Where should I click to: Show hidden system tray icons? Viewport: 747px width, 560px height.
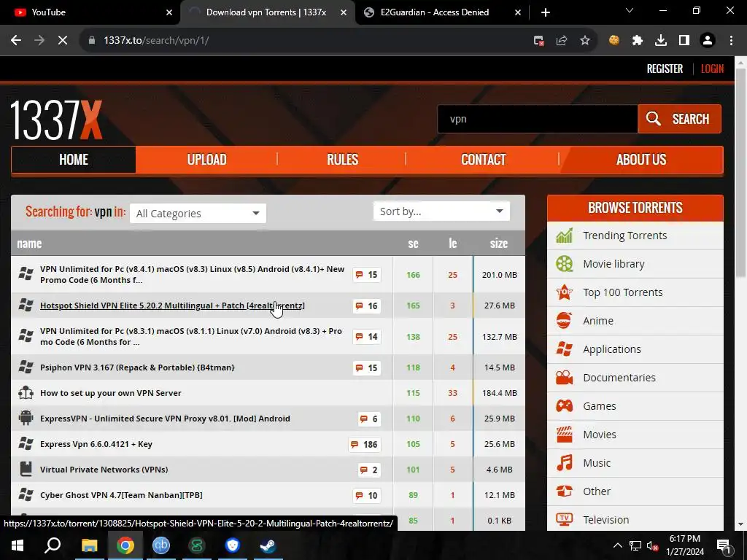pyautogui.click(x=617, y=545)
